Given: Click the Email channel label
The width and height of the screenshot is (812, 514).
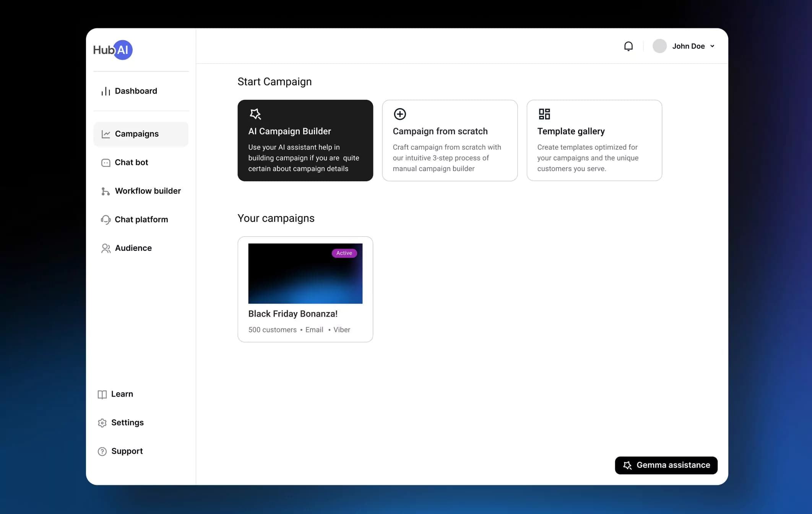Looking at the screenshot, I should (314, 330).
